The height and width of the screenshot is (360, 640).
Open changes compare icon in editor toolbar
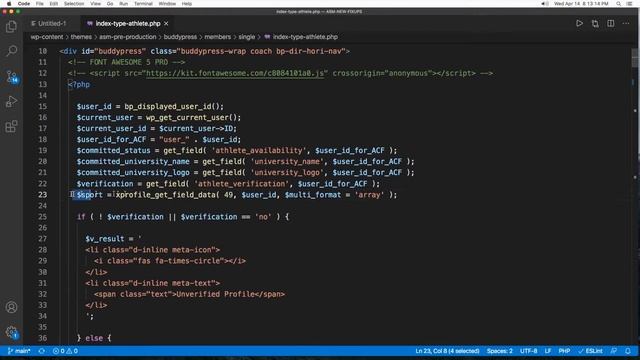(x=595, y=24)
